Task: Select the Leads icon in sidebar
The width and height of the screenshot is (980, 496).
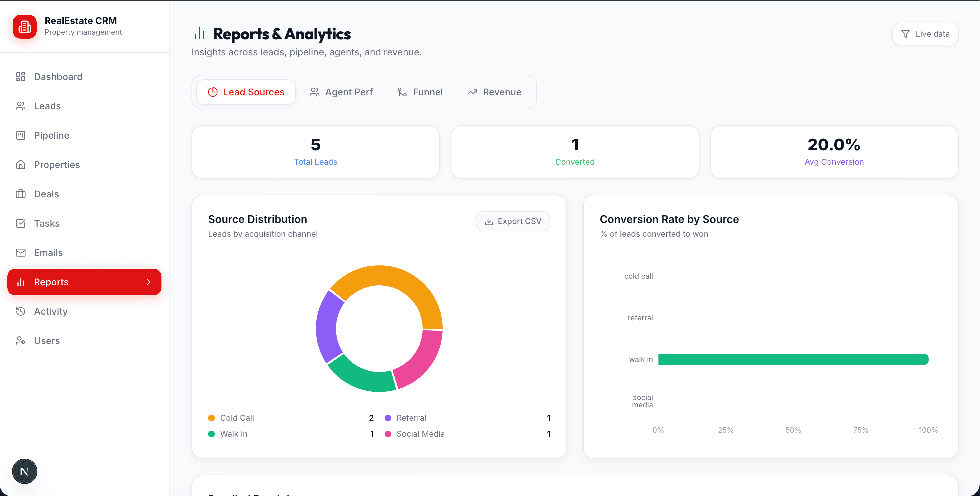Action: [21, 106]
